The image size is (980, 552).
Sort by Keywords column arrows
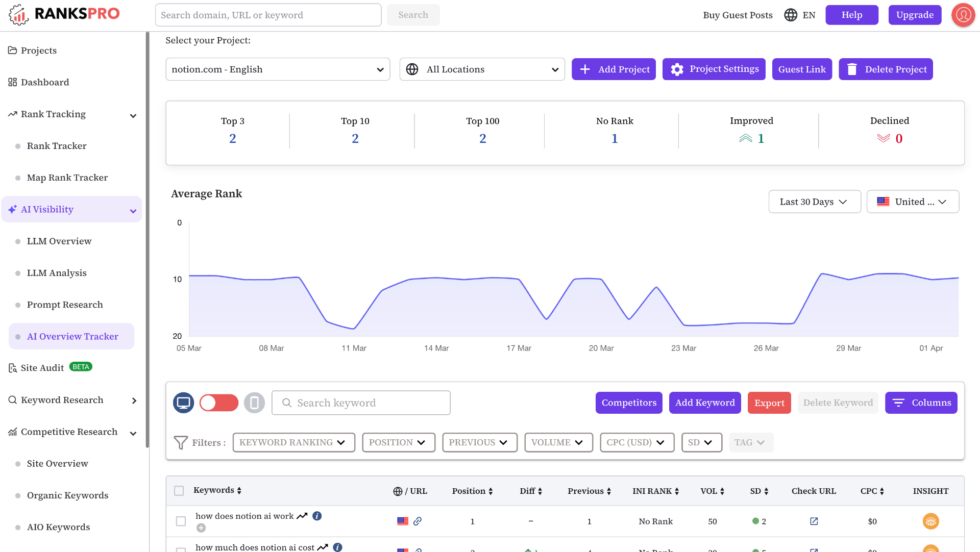point(239,490)
